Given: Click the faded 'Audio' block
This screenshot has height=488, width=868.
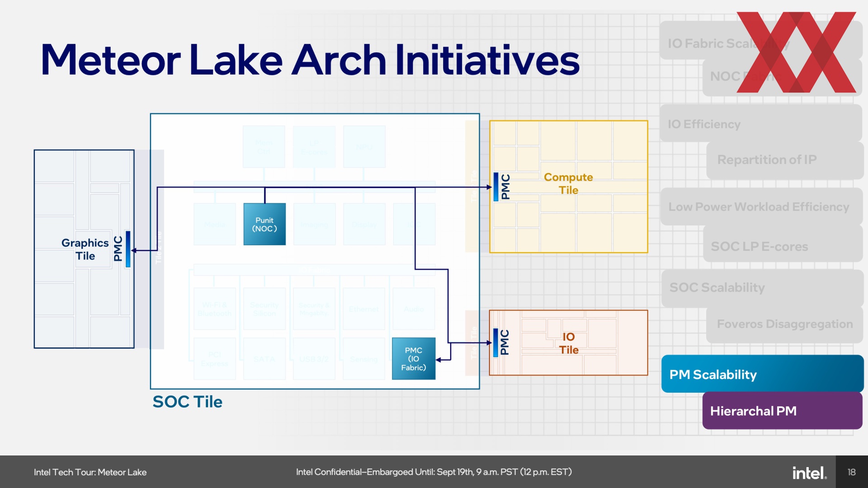Looking at the screenshot, I should pyautogui.click(x=414, y=309).
